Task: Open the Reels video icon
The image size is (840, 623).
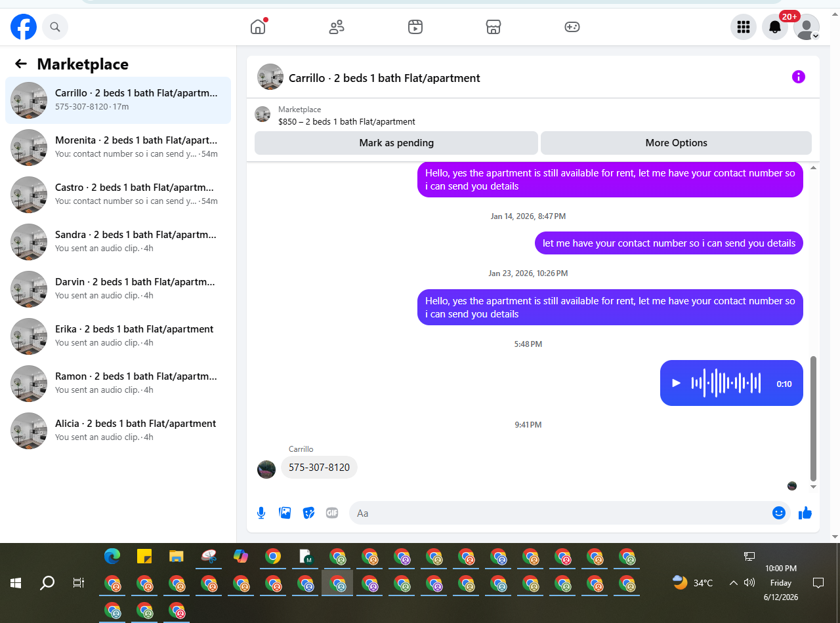Action: (415, 27)
